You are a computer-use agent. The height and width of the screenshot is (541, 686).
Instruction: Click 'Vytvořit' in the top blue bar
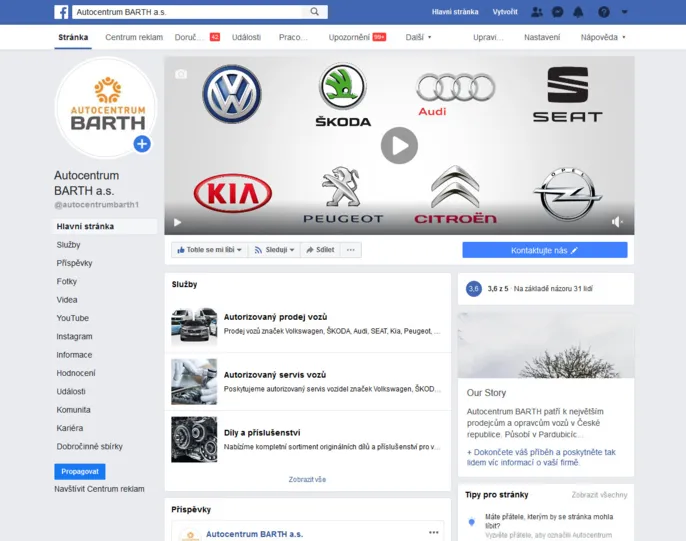505,12
